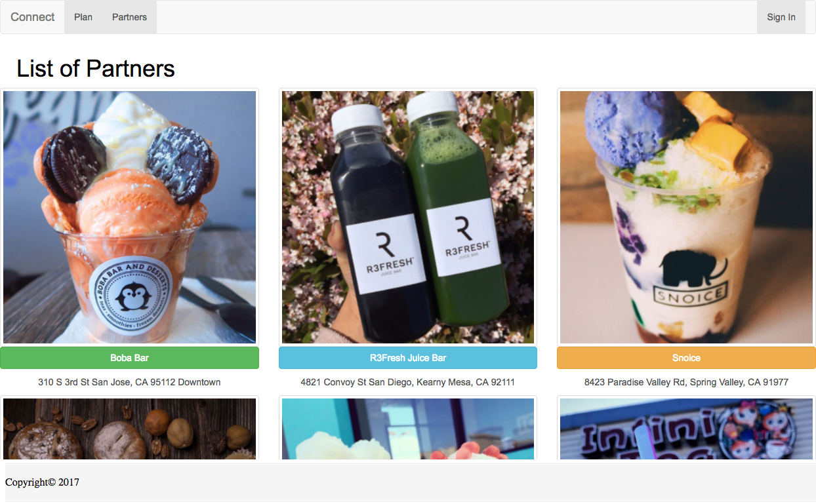Go to the Partners nav item
The width and height of the screenshot is (816, 504).
click(x=129, y=17)
